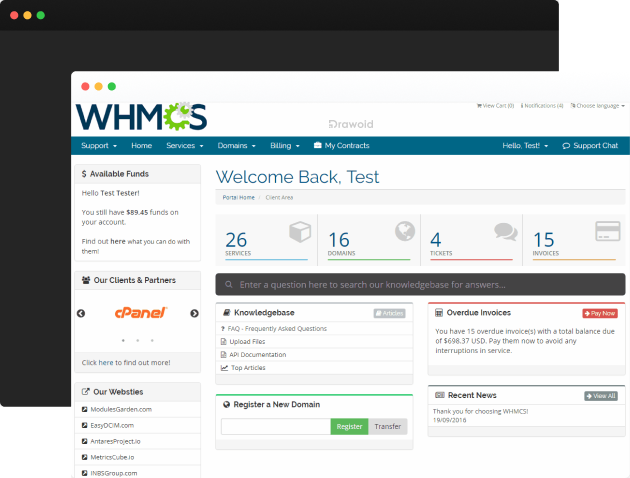Click the newspaper icon beside Recent News

pos(440,395)
